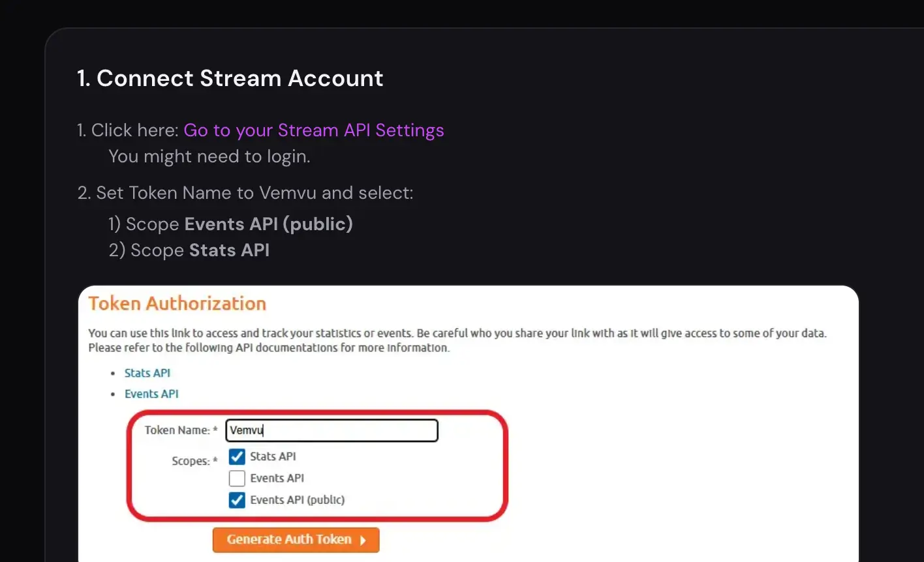Screen dimensions: 924x562
Task: Enable the Events API scope checkbox
Action: point(237,478)
